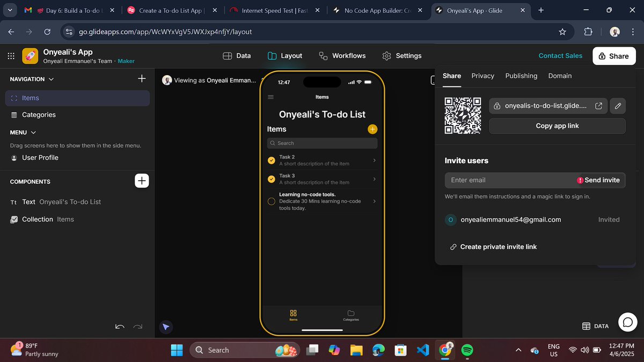Open the chat support bubble

pyautogui.click(x=627, y=322)
